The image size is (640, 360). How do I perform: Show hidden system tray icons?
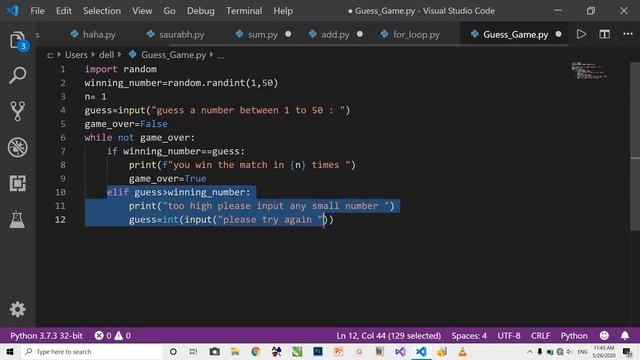coord(530,351)
